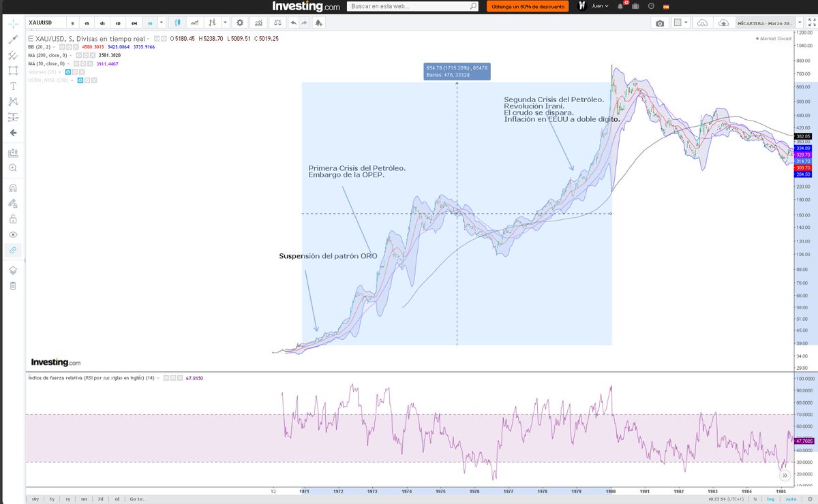Expand the interval dropdown next to 1S
818x504 pixels.
point(162,22)
